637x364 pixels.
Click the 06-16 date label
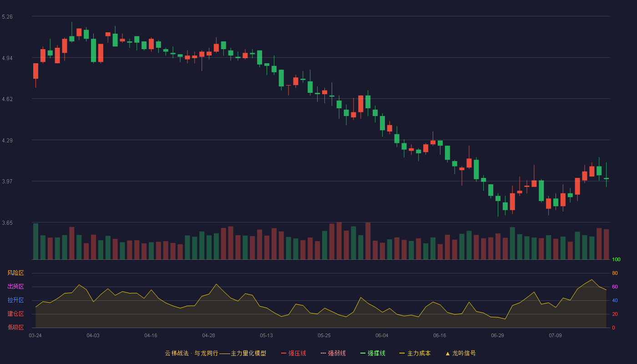tap(440, 335)
